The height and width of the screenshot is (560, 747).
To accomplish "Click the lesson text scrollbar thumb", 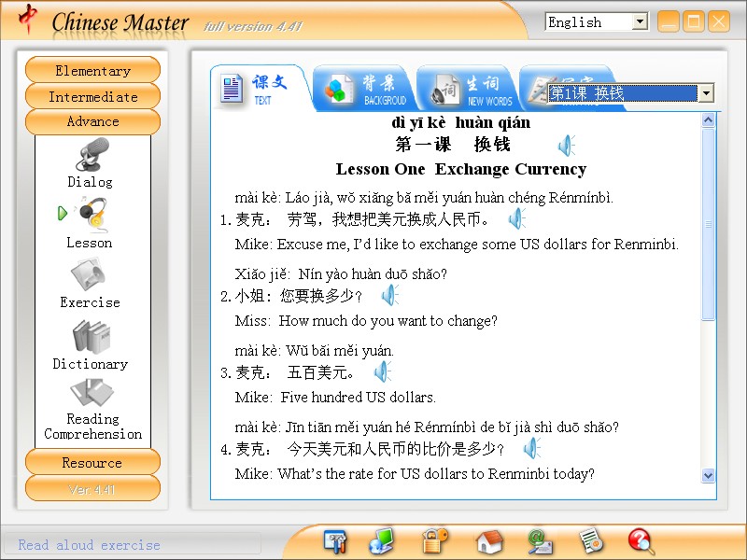I will coord(708,224).
